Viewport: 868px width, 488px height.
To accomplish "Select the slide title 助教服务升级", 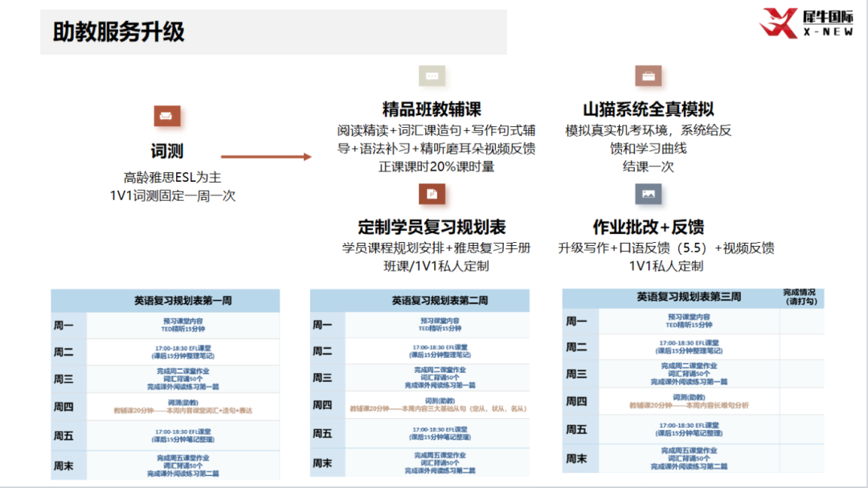I will tap(118, 31).
